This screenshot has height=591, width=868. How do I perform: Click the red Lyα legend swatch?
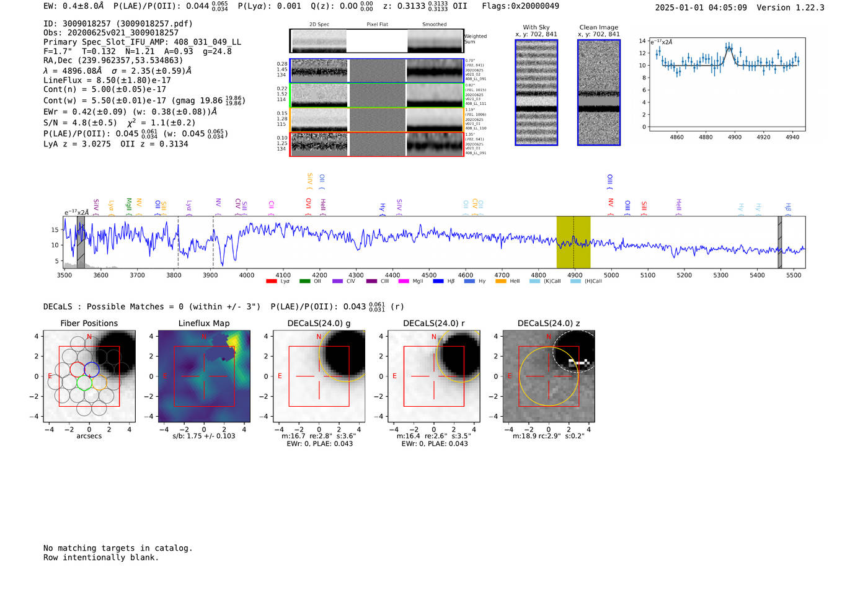271,281
